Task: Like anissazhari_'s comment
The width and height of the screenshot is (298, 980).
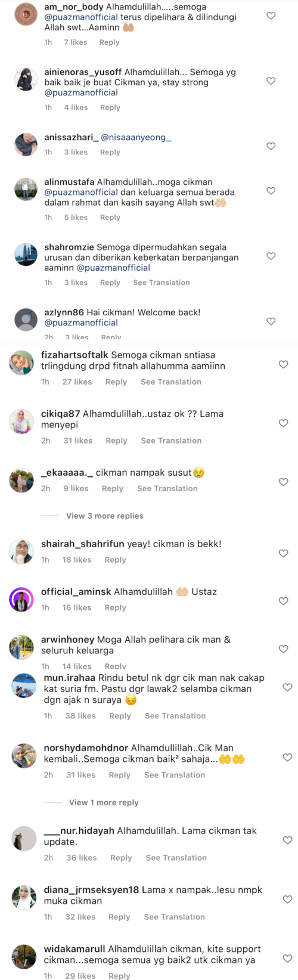Action: pos(271,146)
